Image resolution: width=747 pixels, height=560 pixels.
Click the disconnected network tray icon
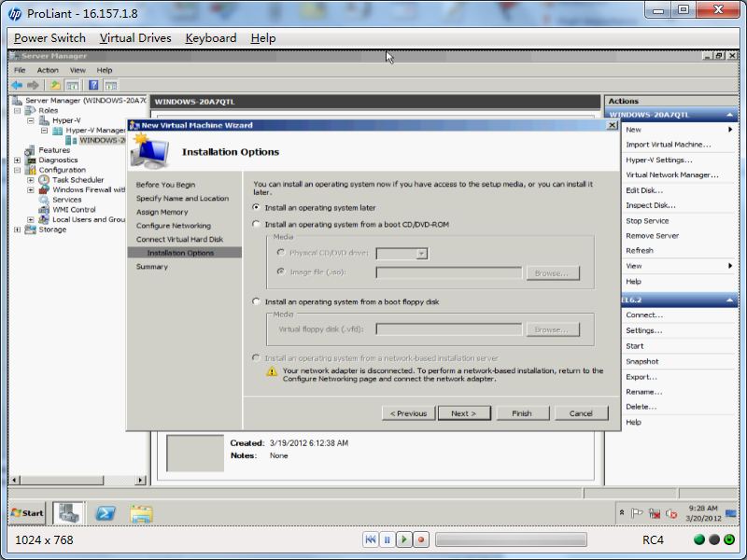(655, 513)
